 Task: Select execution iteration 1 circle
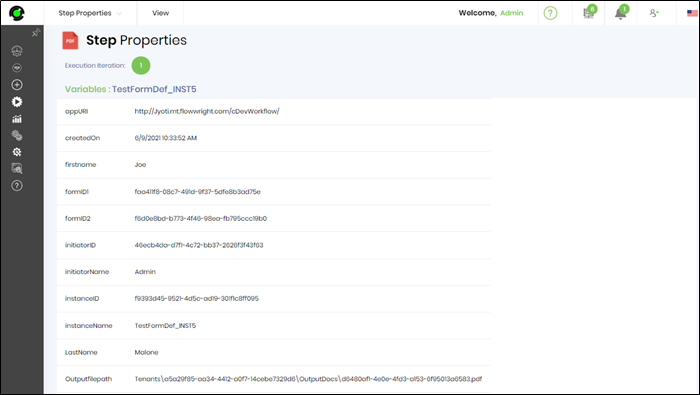(141, 66)
